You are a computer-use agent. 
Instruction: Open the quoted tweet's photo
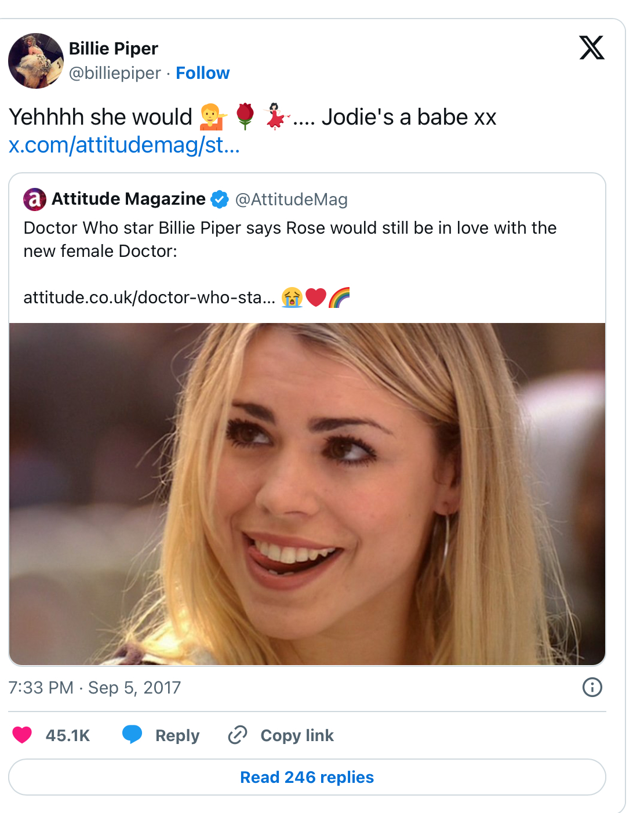(307, 494)
